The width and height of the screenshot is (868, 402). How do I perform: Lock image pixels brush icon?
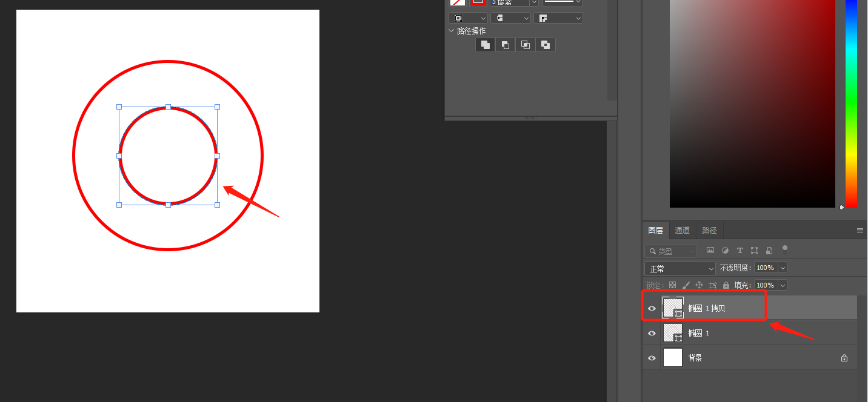click(686, 285)
